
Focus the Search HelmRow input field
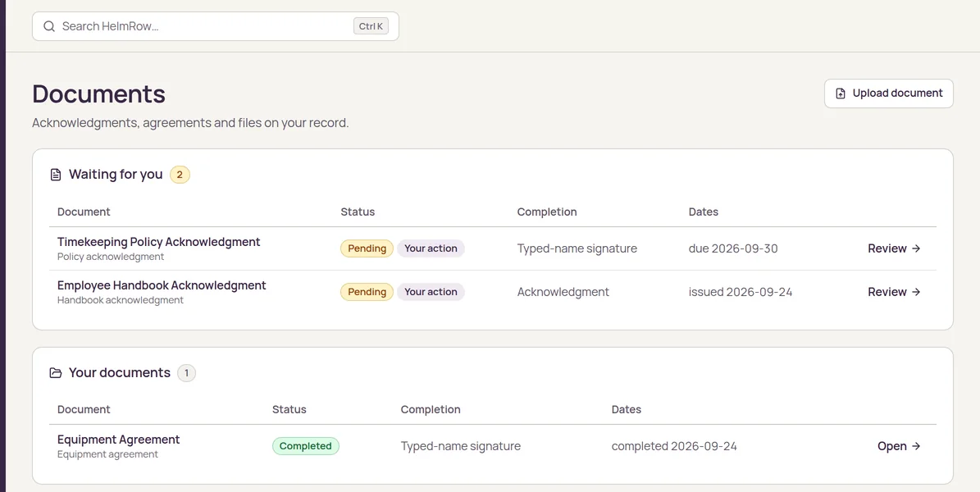coord(216,26)
